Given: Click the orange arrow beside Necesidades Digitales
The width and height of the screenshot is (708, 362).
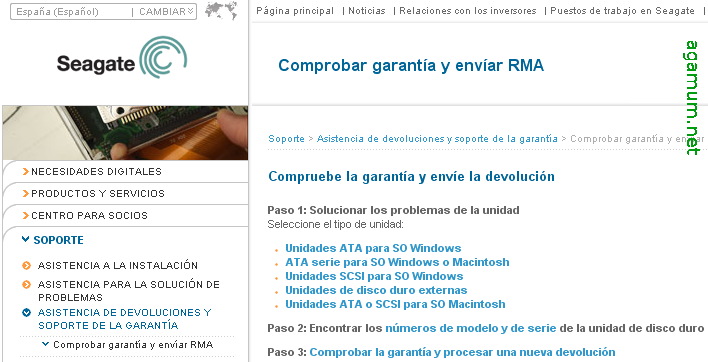Looking at the screenshot, I should click(x=26, y=172).
